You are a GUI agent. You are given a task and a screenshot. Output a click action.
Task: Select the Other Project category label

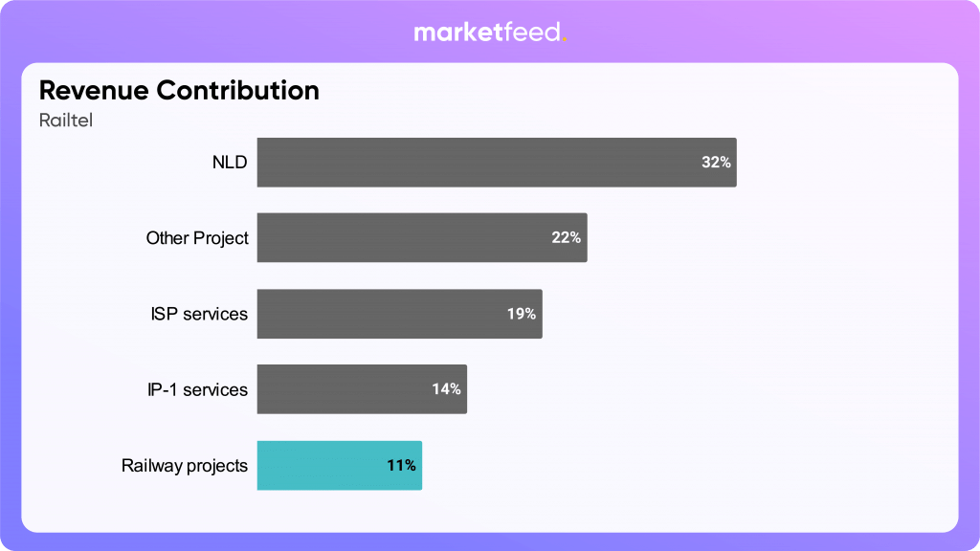tap(197, 238)
